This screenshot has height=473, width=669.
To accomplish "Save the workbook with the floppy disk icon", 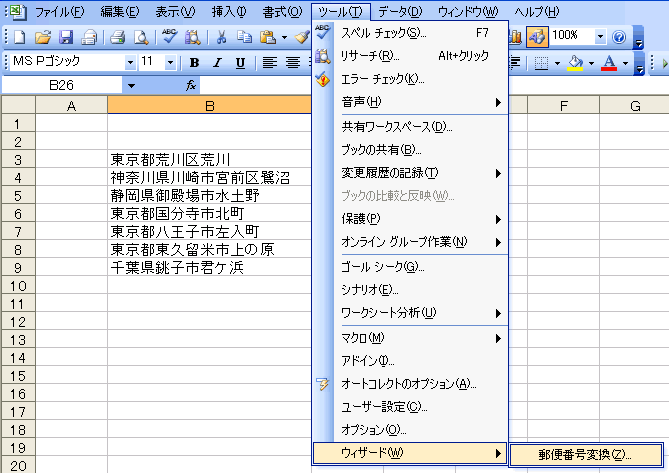I will click(x=66, y=37).
